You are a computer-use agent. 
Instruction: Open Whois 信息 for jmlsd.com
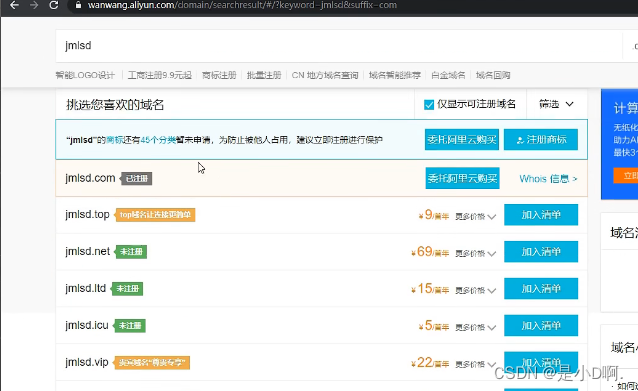[x=548, y=179]
